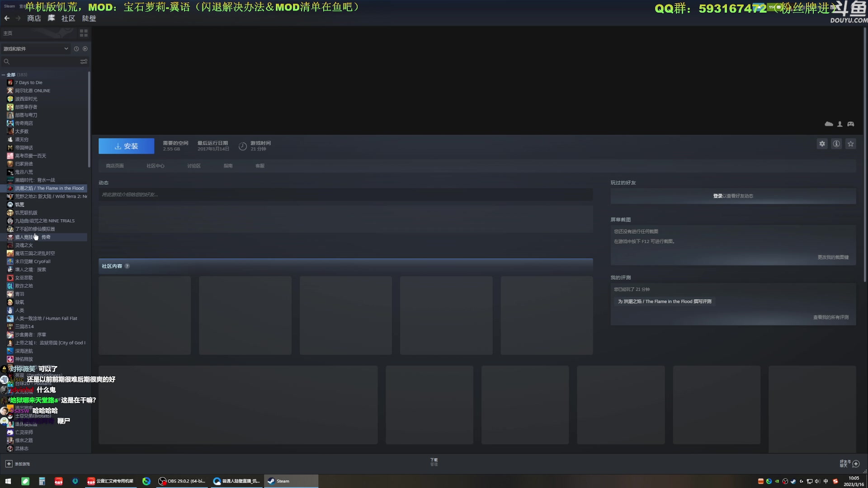The height and width of the screenshot is (488, 868).
Task: Click write review for The Flame in the Flood
Action: click(665, 301)
